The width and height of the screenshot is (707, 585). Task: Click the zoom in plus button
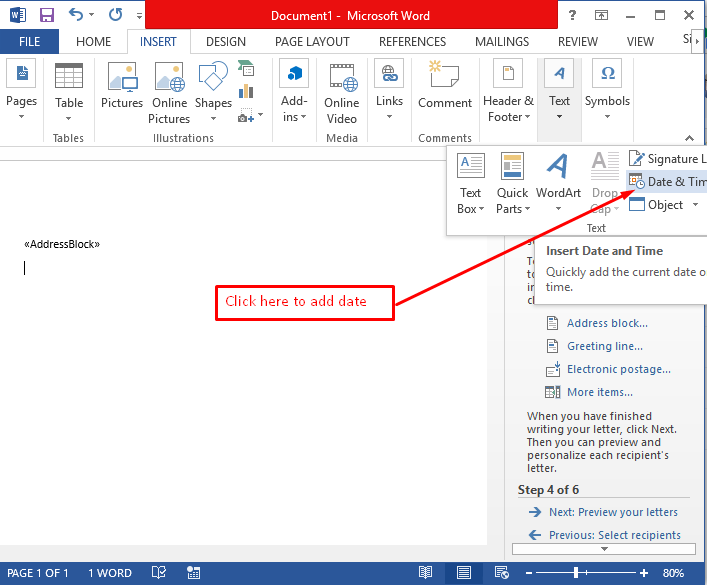644,573
